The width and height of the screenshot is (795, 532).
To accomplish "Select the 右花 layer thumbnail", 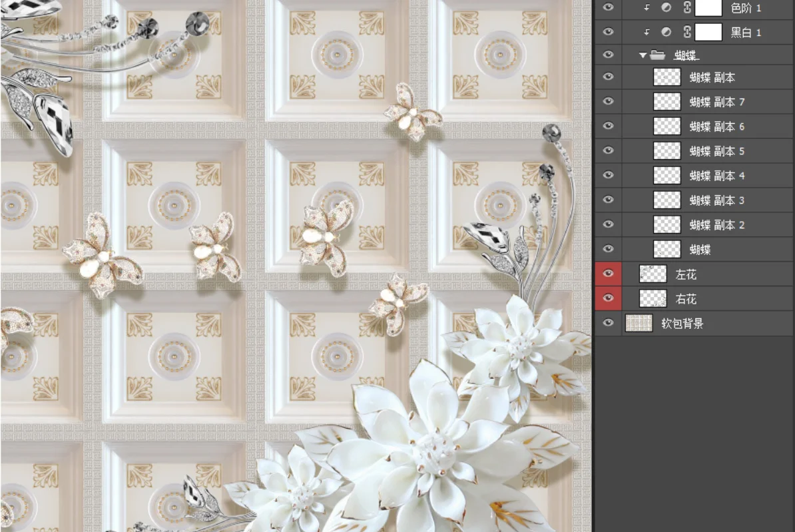I will [653, 298].
